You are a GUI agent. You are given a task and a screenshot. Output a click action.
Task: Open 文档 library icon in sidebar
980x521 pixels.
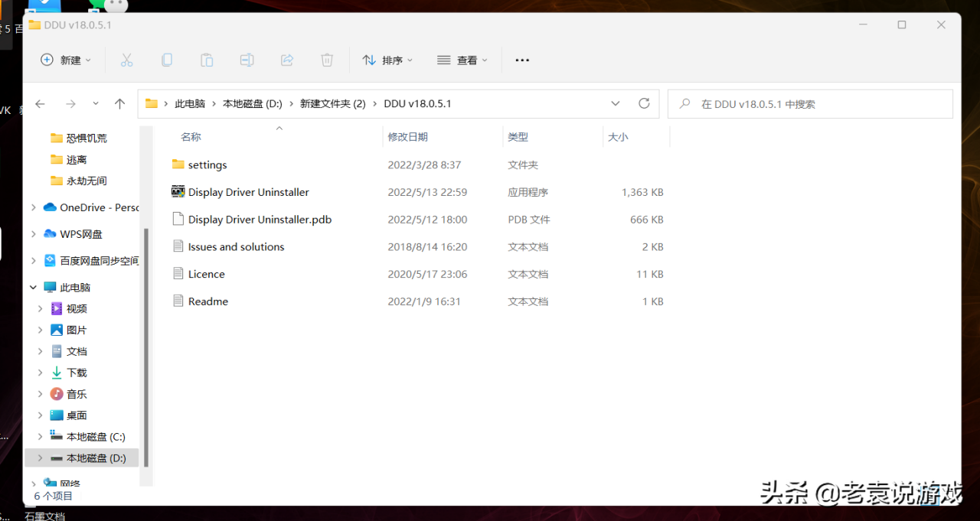(57, 351)
